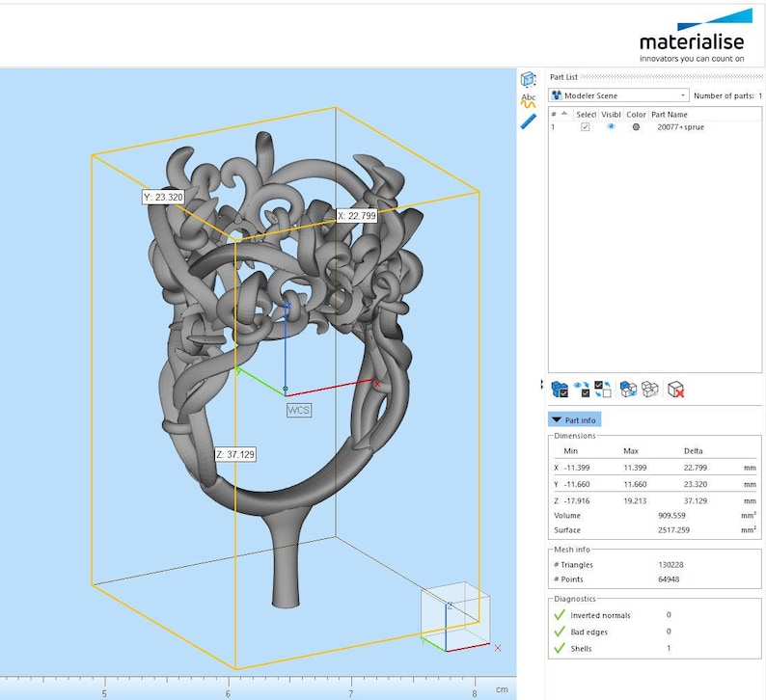Click the show selected parts cube icon
766x700 pixels.
[628, 390]
